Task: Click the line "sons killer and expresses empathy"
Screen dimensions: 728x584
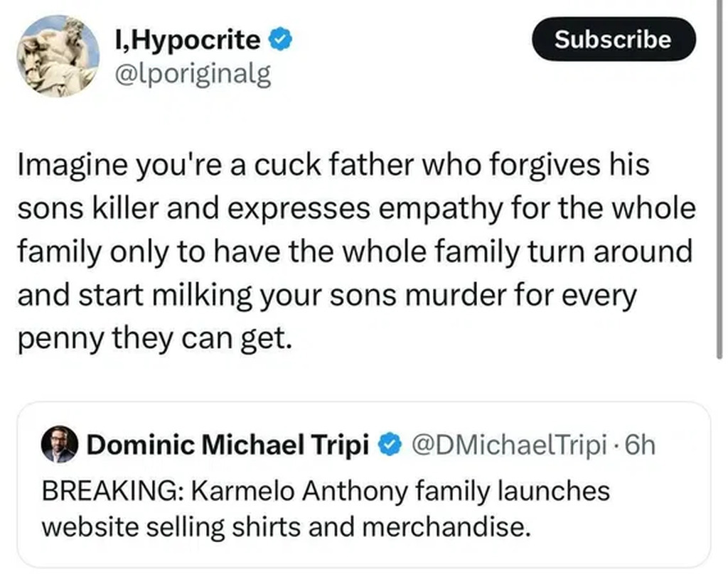Action: (x=355, y=208)
